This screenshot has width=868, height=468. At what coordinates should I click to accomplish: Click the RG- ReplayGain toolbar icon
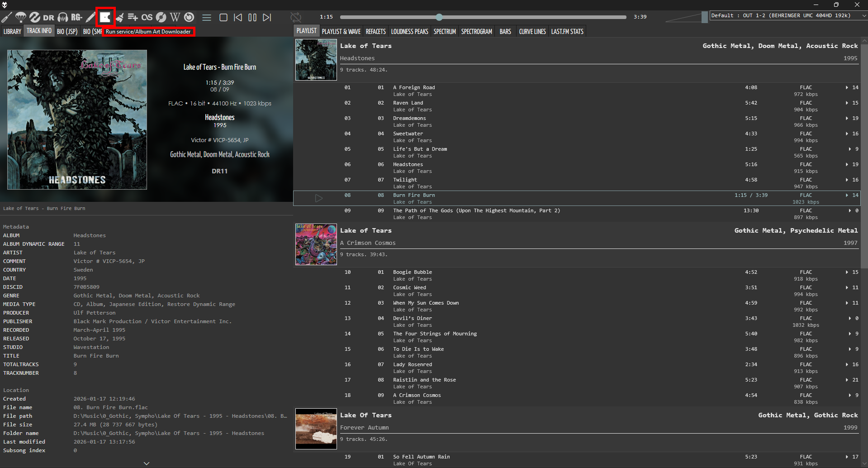click(x=76, y=17)
